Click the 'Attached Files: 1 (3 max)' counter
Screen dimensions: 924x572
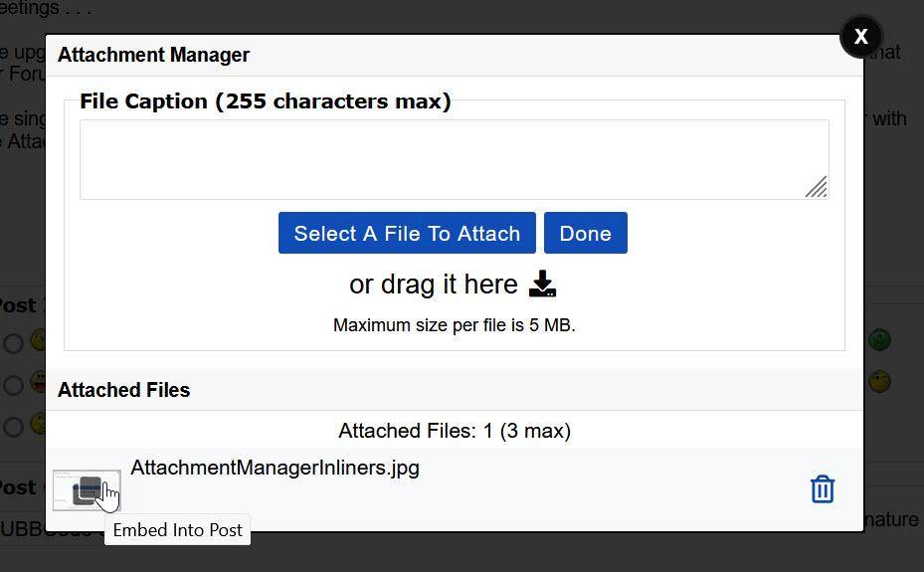[455, 431]
